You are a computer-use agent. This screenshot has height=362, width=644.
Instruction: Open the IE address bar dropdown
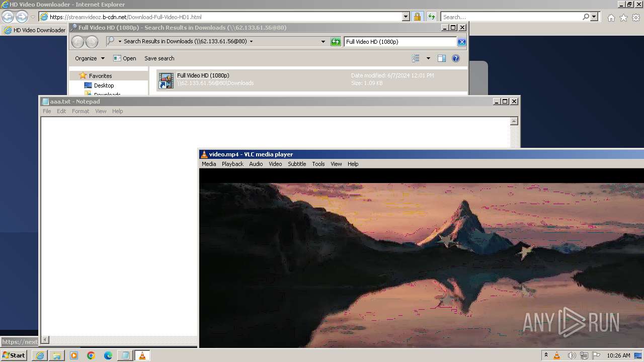[406, 17]
